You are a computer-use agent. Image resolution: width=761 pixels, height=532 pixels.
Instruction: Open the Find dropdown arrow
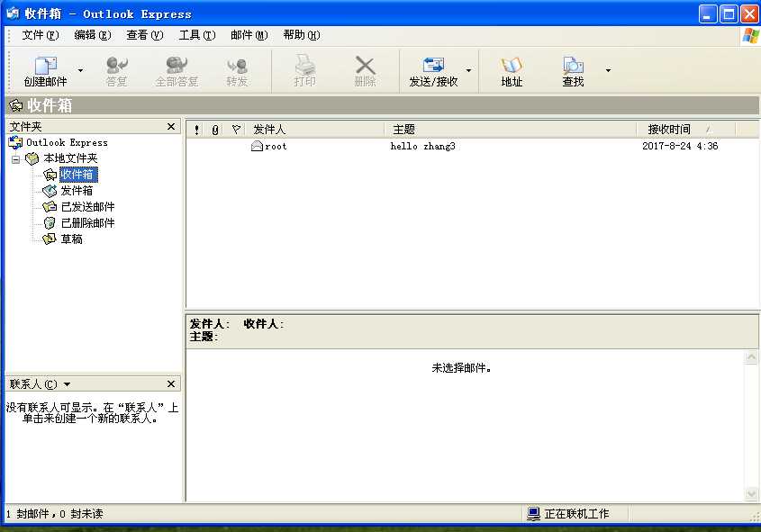point(608,71)
